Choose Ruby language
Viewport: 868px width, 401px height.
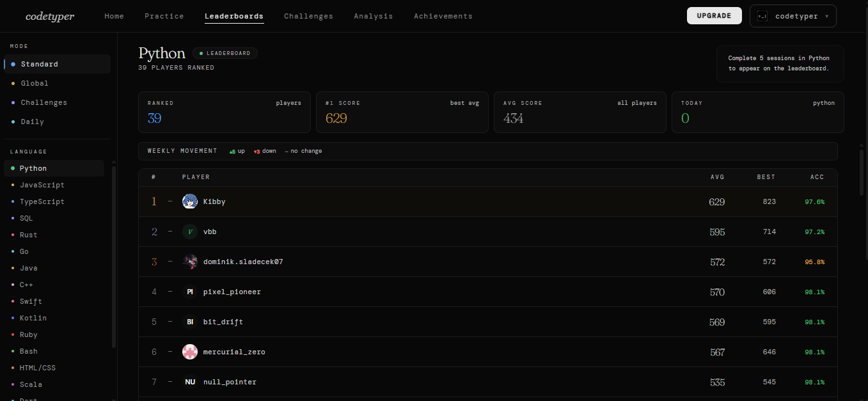pyautogui.click(x=54, y=334)
